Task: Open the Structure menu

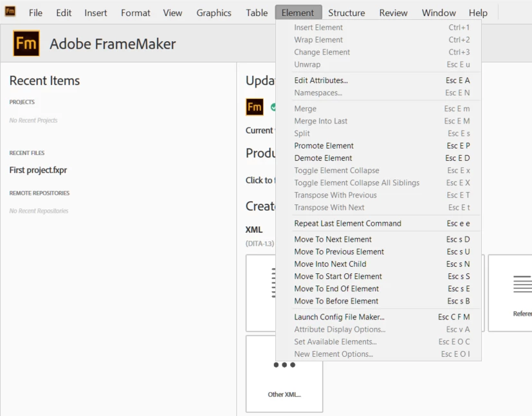Action: [346, 13]
